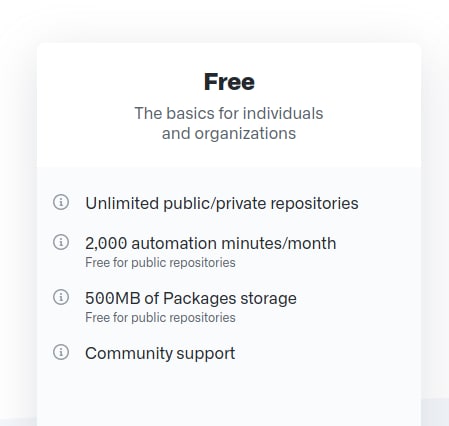Click the 2,000 figure in automation minutes
The width and height of the screenshot is (449, 426).
(106, 244)
